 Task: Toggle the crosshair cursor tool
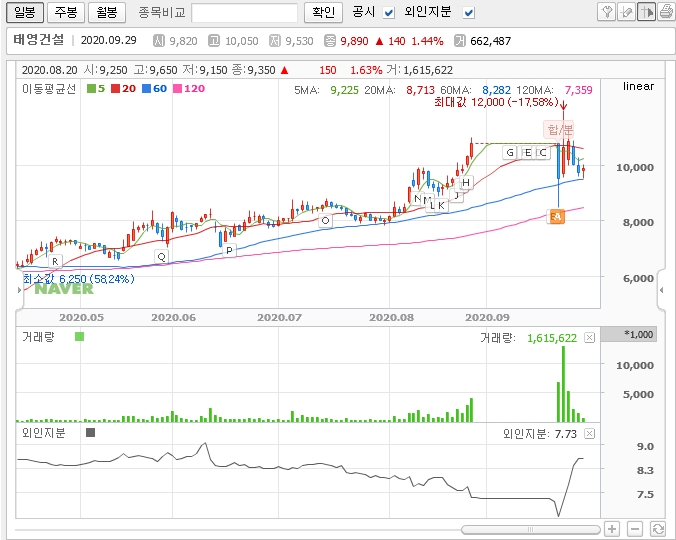pos(646,12)
